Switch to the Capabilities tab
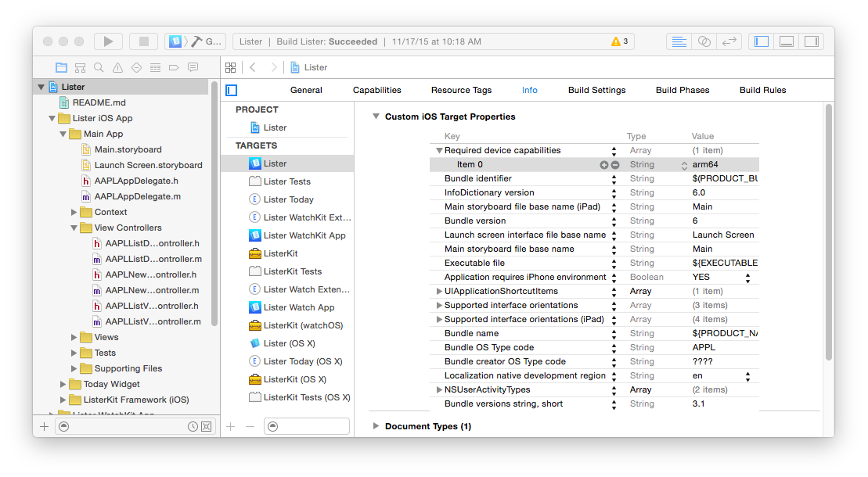This screenshot has width=868, height=477. pos(376,90)
